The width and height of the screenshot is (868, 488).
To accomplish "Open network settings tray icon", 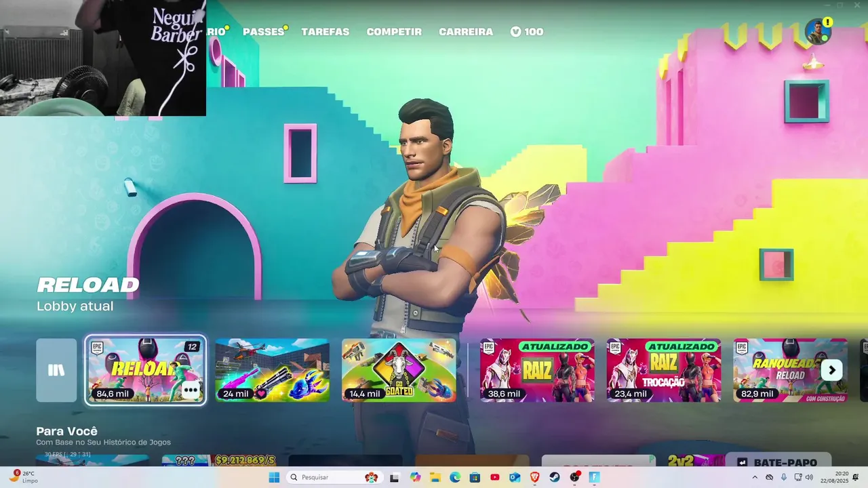I will tap(797, 477).
